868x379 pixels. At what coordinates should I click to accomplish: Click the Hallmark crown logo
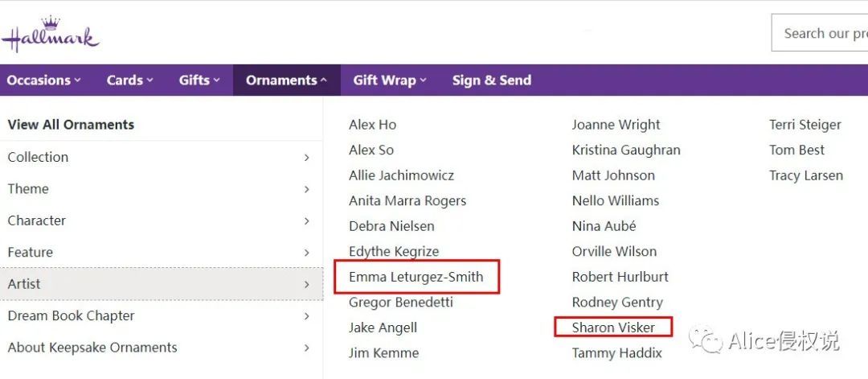point(50,33)
